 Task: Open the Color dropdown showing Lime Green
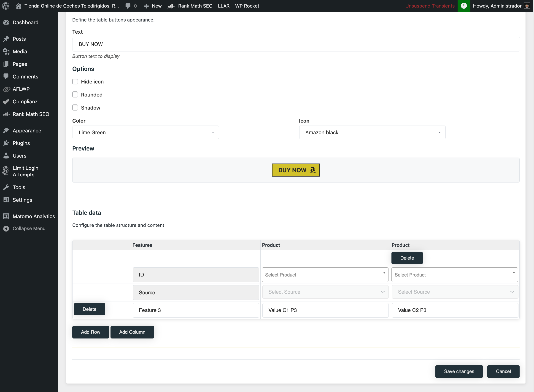point(145,132)
